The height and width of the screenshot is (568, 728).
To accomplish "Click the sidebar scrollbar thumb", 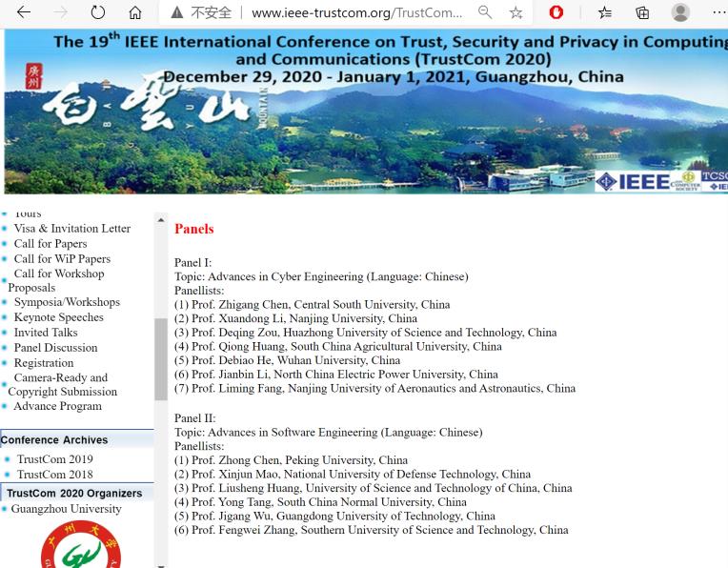I will [x=161, y=359].
